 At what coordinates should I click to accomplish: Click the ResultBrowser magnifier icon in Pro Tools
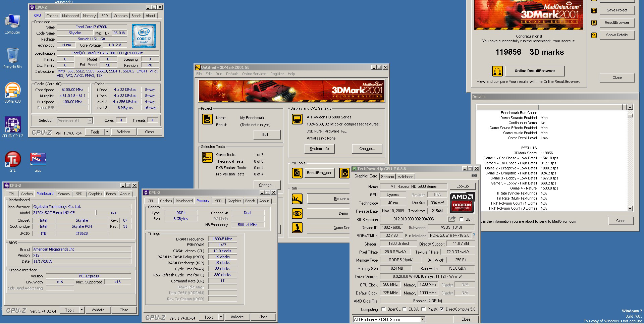(x=297, y=173)
